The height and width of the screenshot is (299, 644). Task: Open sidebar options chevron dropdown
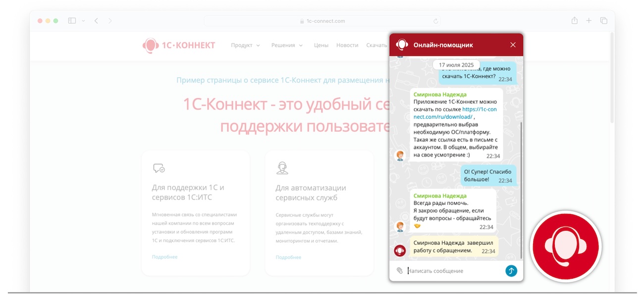point(83,21)
